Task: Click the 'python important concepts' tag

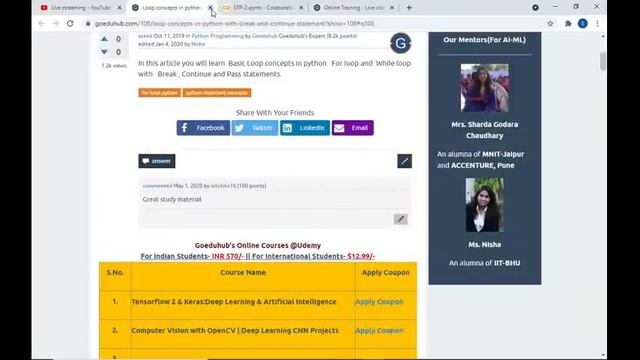Action: coord(217,93)
